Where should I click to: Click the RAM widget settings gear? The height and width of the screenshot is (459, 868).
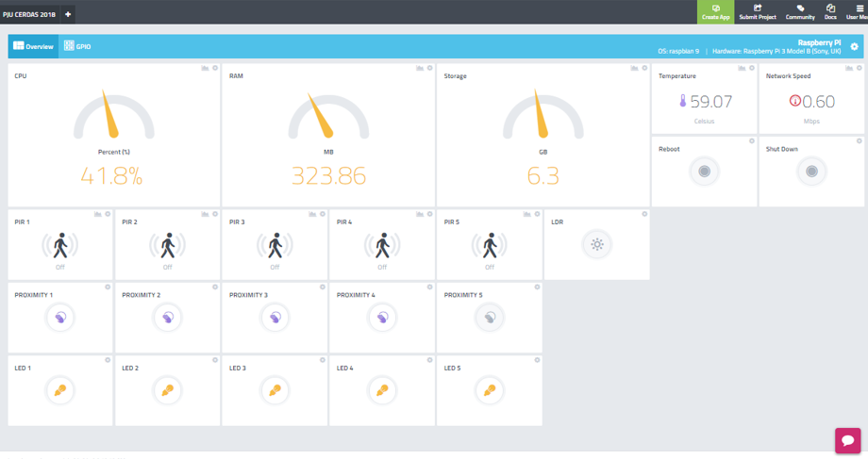pyautogui.click(x=430, y=68)
